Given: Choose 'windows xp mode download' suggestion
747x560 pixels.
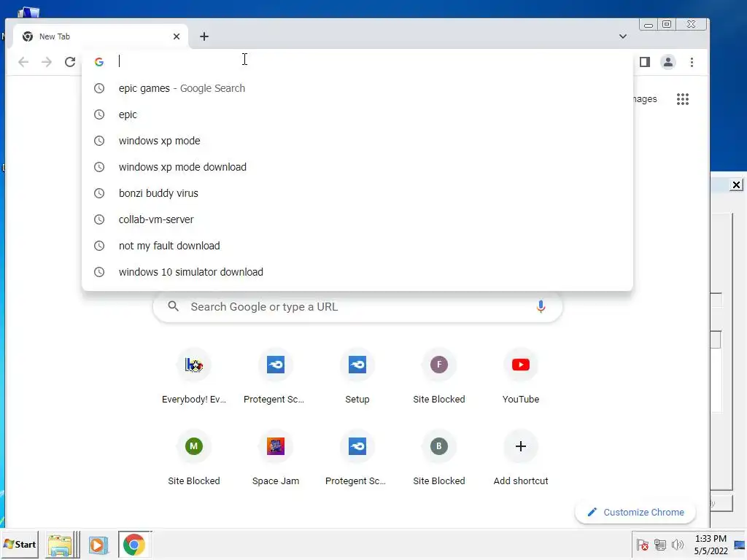Looking at the screenshot, I should pyautogui.click(x=357, y=167).
